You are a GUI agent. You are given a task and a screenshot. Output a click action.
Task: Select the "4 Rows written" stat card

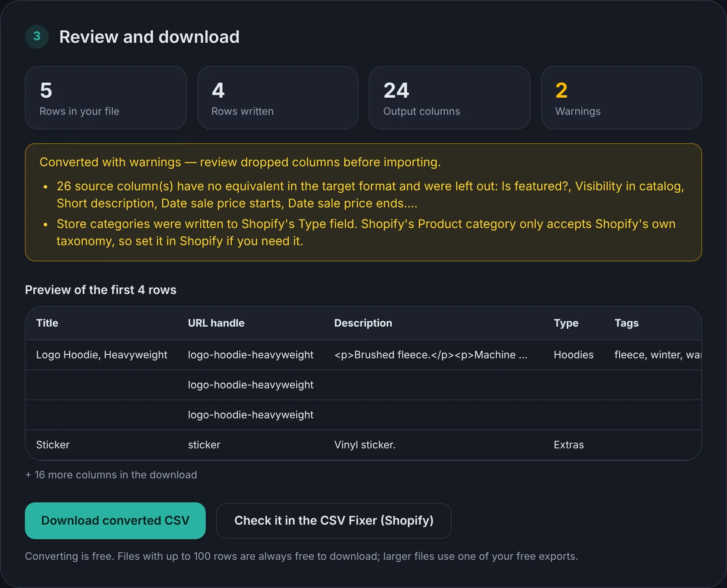coord(278,98)
